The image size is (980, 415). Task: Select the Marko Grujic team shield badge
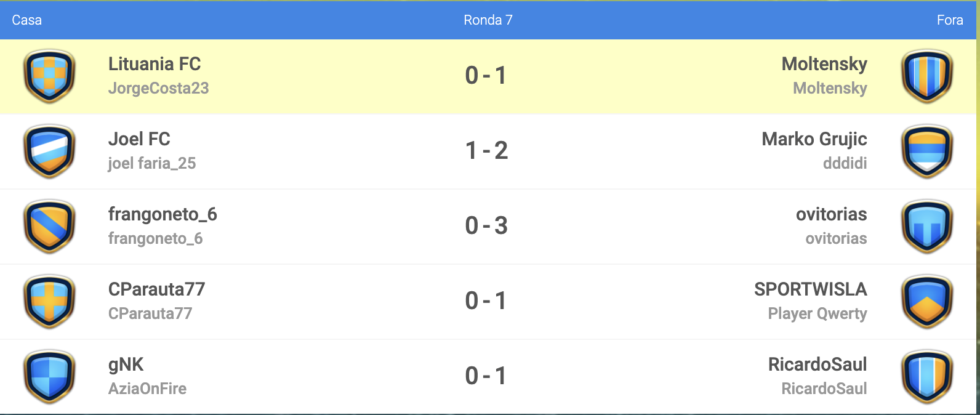click(x=926, y=151)
